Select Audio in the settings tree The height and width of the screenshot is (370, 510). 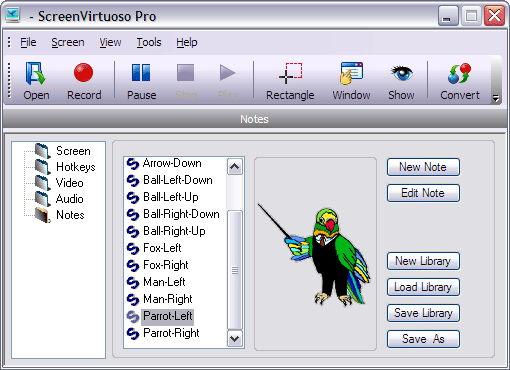point(69,199)
